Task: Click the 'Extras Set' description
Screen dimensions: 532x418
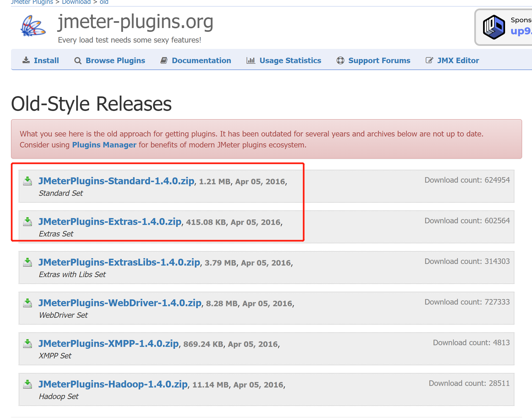Action: pos(56,234)
